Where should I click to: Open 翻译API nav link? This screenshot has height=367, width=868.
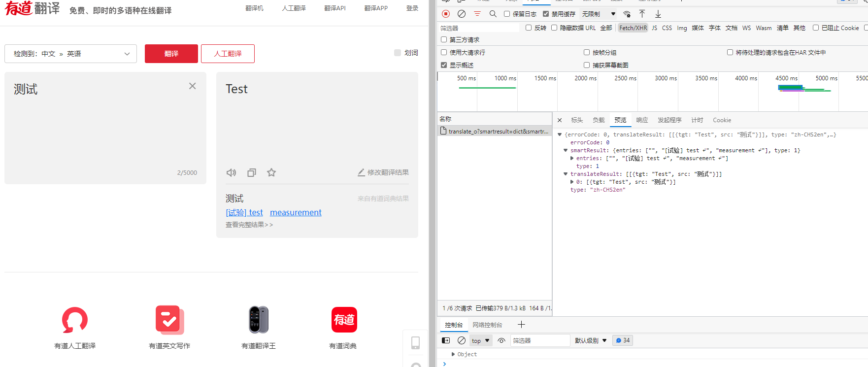335,8
